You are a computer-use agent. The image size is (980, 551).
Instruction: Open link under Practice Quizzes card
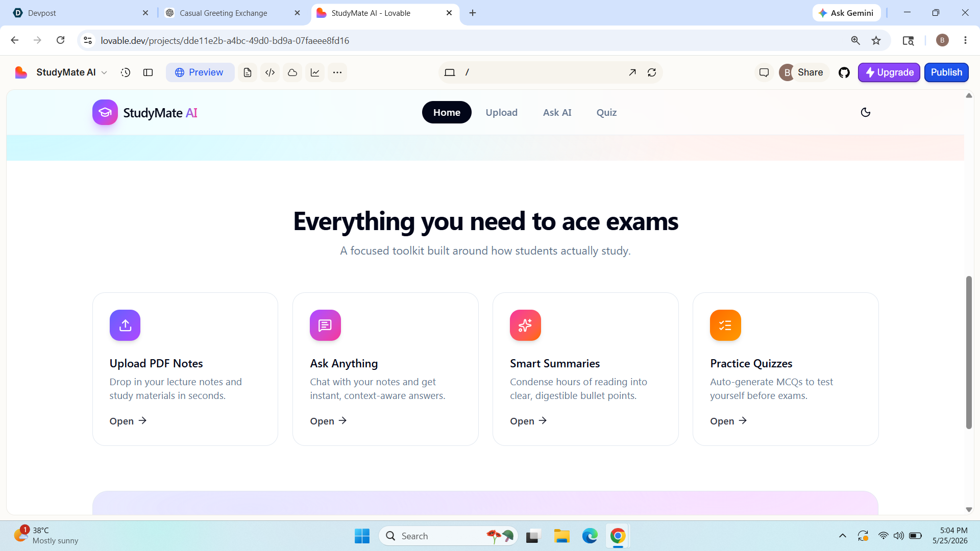(x=728, y=421)
